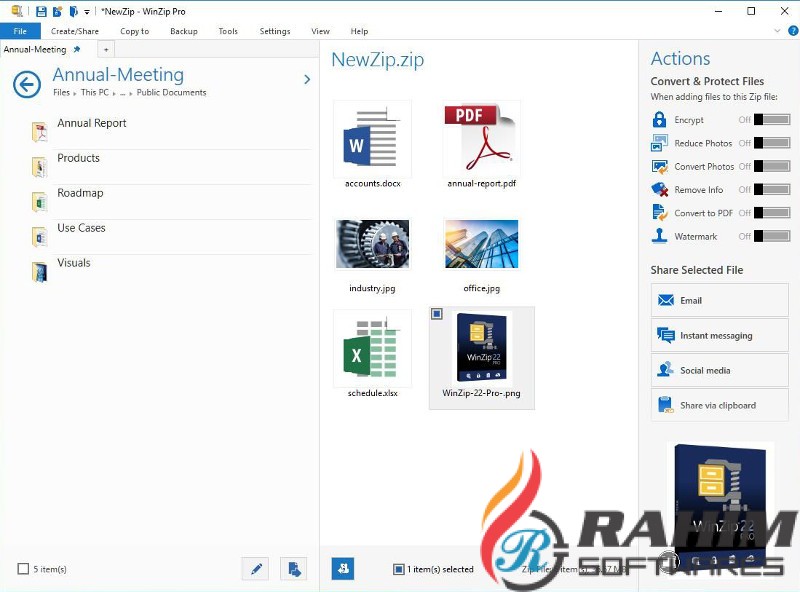Click the Encrypt padlock icon
The width and height of the screenshot is (800, 592).
pos(659,119)
